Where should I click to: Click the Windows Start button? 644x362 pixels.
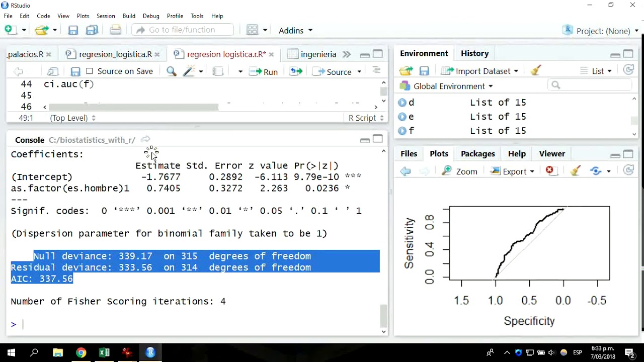[x=11, y=352]
